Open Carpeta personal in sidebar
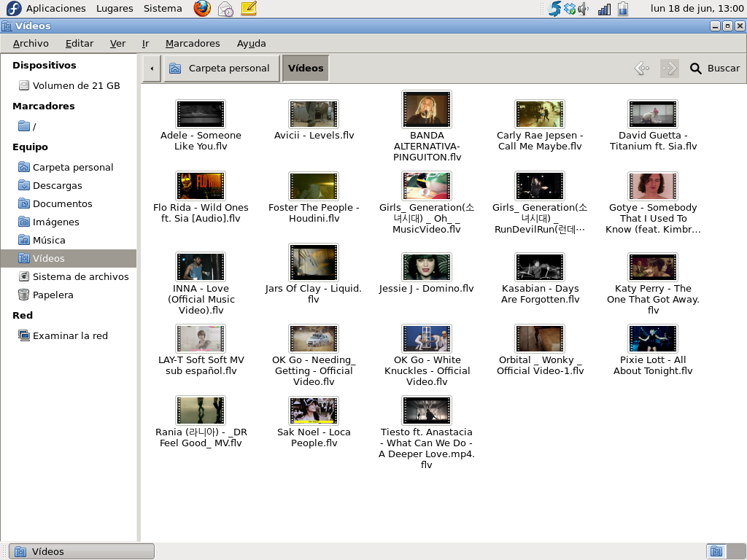747x560 pixels. tap(66, 167)
